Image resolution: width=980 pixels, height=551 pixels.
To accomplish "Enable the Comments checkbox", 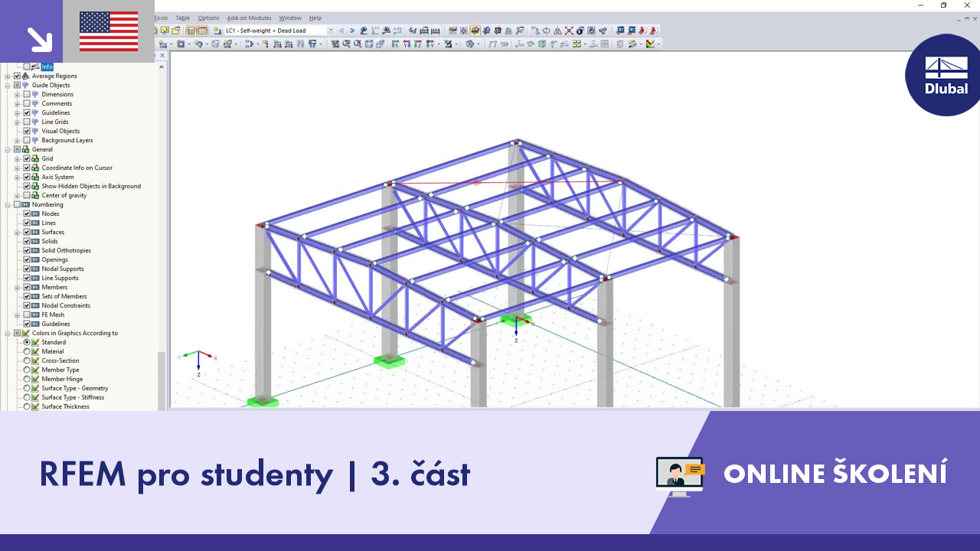I will click(27, 103).
